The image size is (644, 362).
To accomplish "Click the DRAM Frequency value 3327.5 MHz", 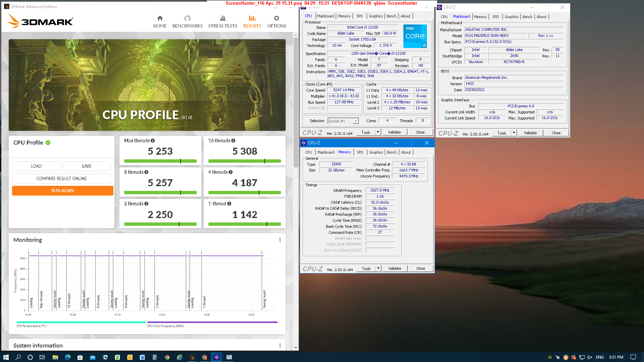I will [x=380, y=190].
